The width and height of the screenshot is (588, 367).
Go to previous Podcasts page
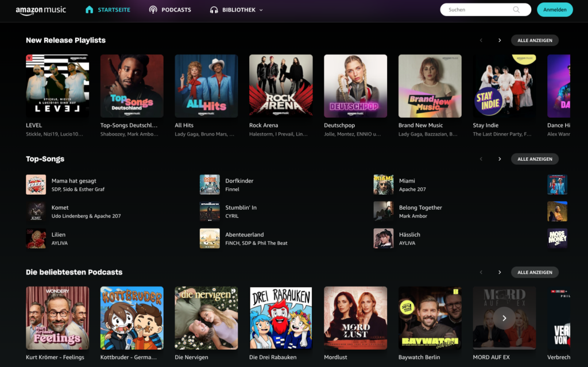pos(481,272)
